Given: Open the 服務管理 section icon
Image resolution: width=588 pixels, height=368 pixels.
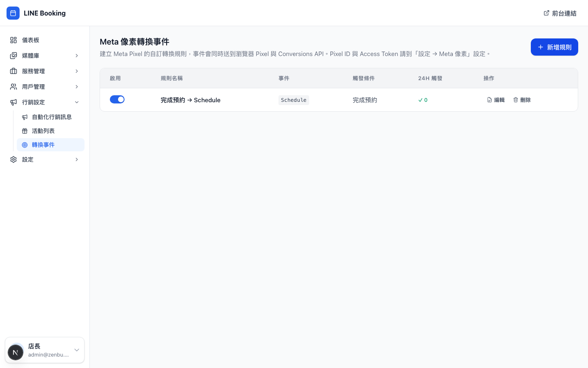Looking at the screenshot, I should click(x=13, y=71).
